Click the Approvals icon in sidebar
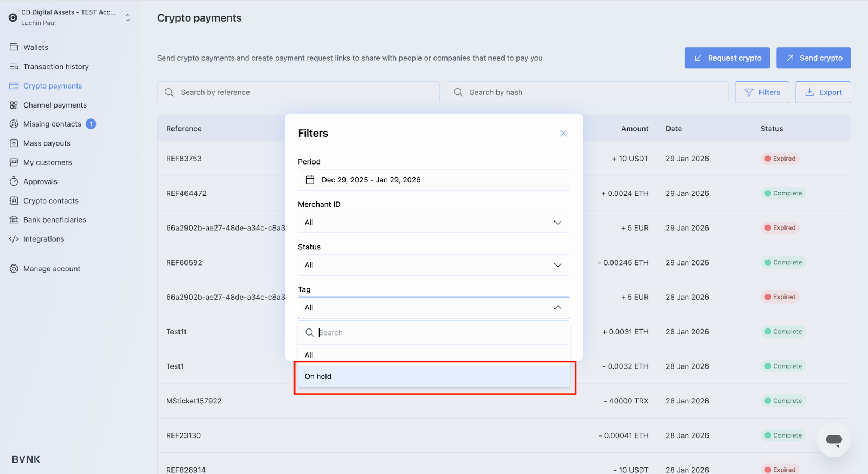The height and width of the screenshot is (474, 868). coord(14,182)
